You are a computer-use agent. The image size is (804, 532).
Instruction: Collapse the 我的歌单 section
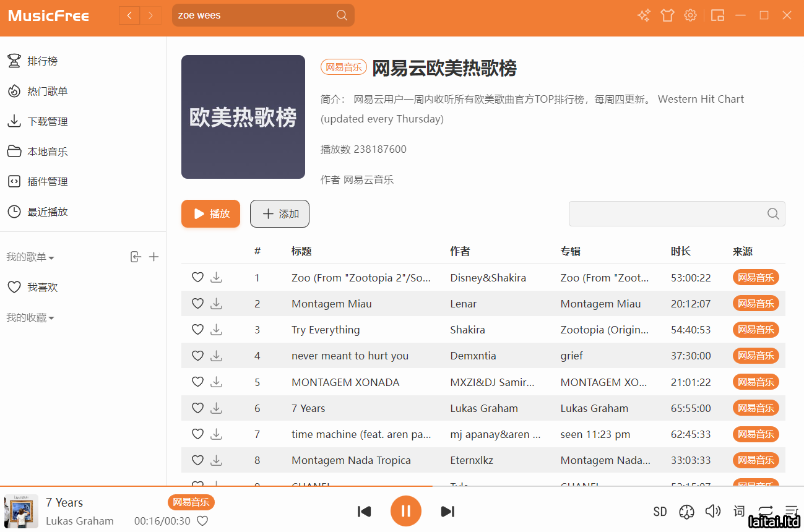30,257
